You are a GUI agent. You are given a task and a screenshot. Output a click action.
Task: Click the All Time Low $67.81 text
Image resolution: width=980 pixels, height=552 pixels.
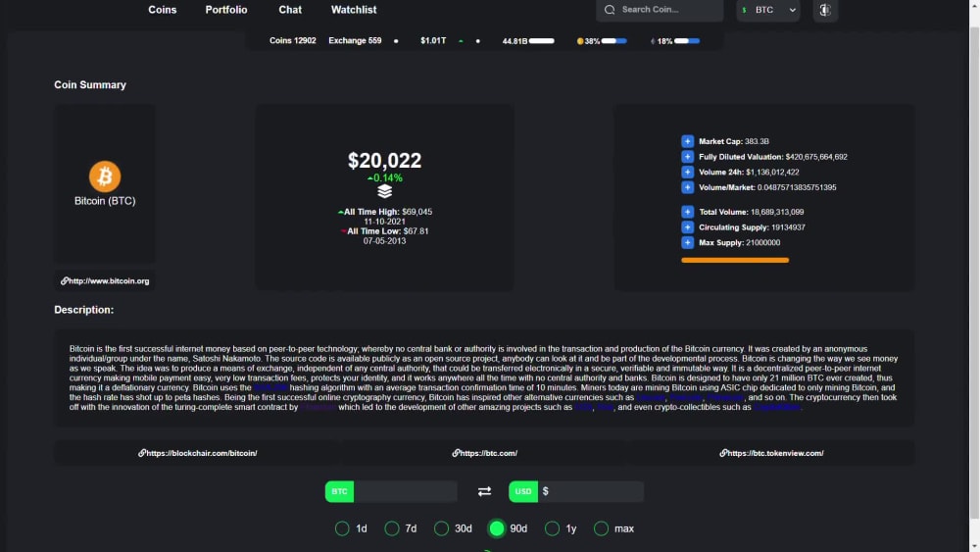387,231
